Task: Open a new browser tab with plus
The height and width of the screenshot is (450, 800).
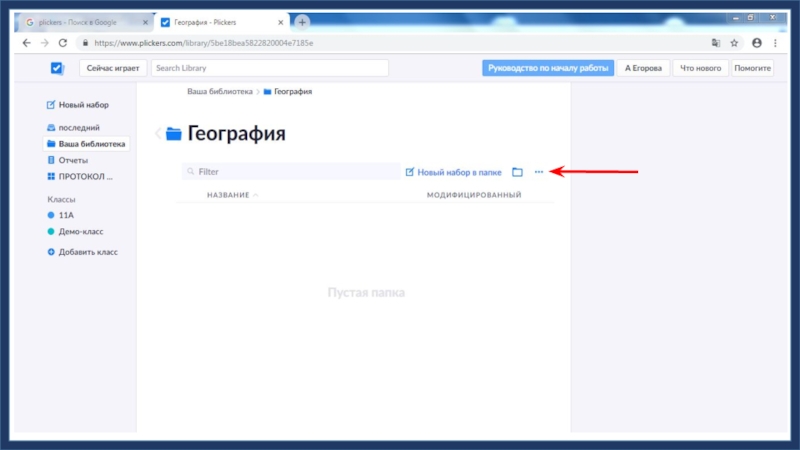Action: pyautogui.click(x=302, y=22)
